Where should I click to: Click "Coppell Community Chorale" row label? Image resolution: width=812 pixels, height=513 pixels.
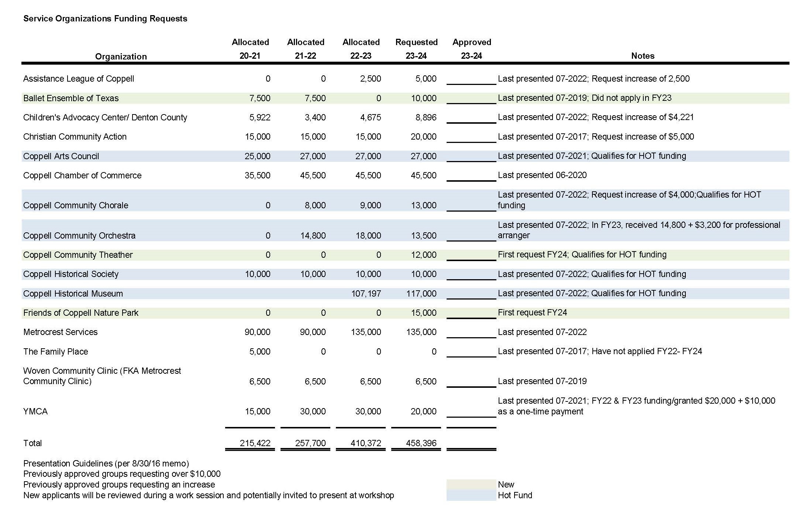coord(76,205)
